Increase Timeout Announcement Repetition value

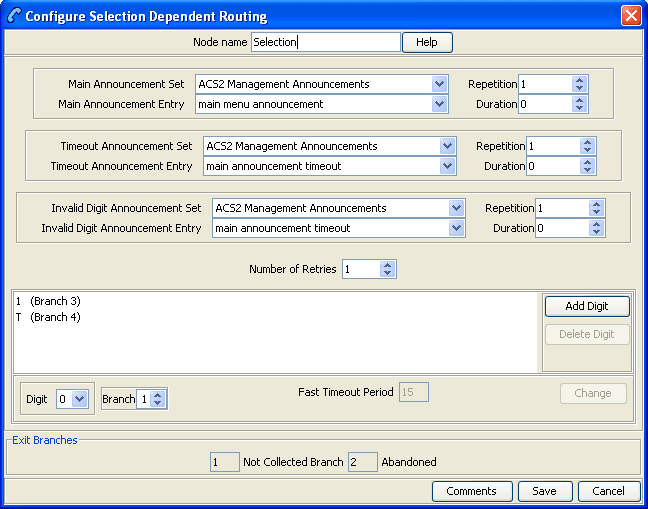point(588,142)
